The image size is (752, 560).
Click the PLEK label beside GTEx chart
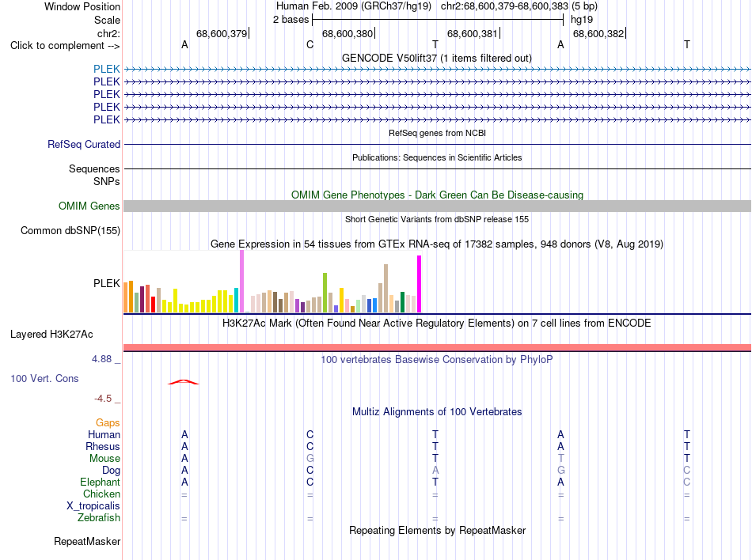(x=107, y=283)
